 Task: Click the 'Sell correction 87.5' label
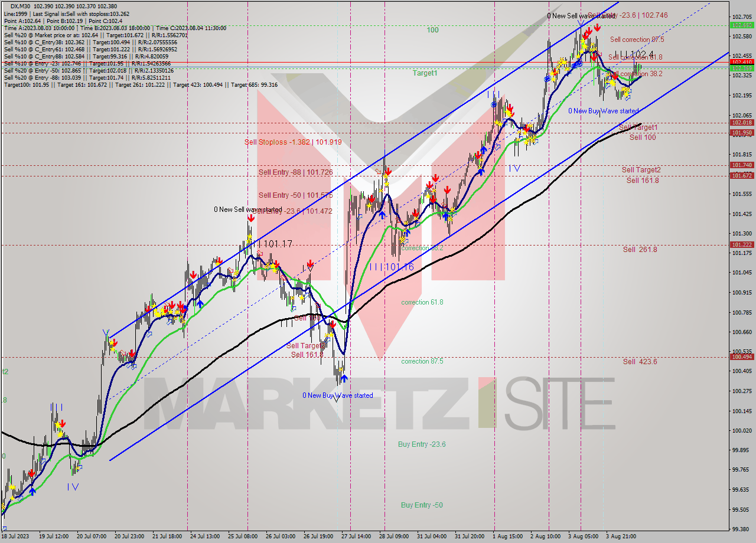pyautogui.click(x=637, y=40)
